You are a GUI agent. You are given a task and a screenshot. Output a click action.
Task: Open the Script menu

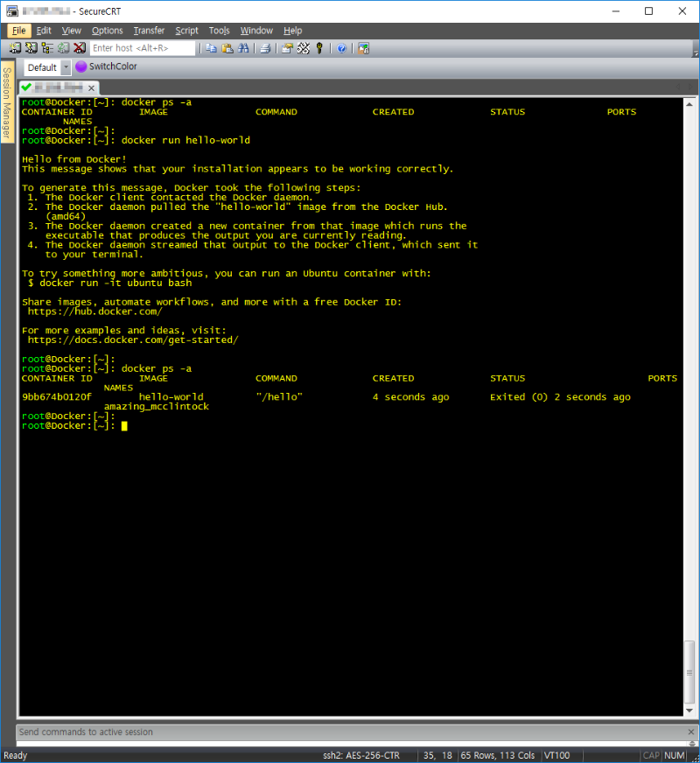coord(186,31)
